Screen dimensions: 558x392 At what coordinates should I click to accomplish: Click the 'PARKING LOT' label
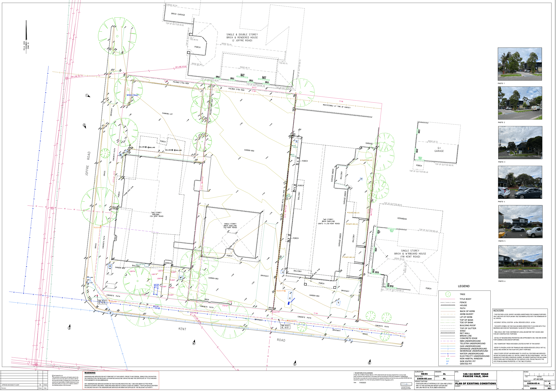pyautogui.click(x=167, y=114)
